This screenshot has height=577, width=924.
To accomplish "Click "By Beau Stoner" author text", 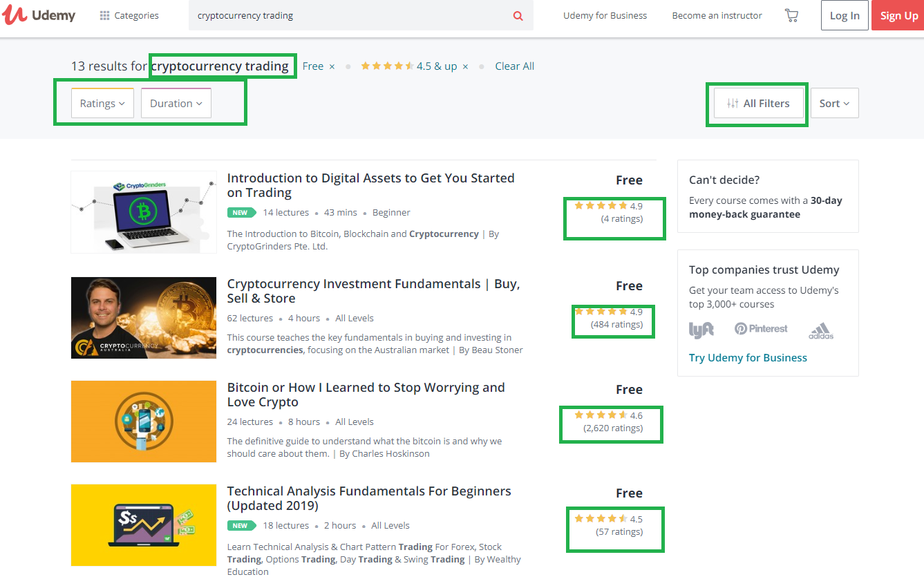I will [491, 350].
